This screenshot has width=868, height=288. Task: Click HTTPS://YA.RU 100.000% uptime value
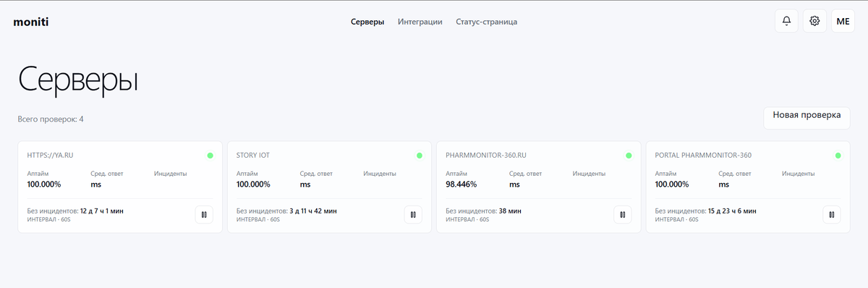tap(43, 185)
